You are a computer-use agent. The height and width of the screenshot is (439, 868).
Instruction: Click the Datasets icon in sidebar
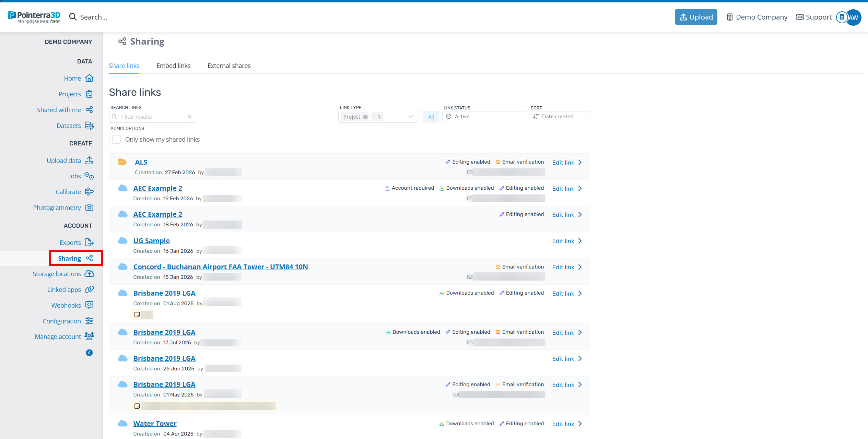click(89, 126)
